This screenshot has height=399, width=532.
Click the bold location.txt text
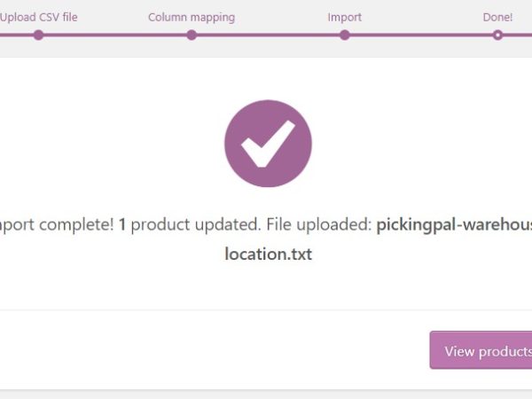(x=268, y=254)
